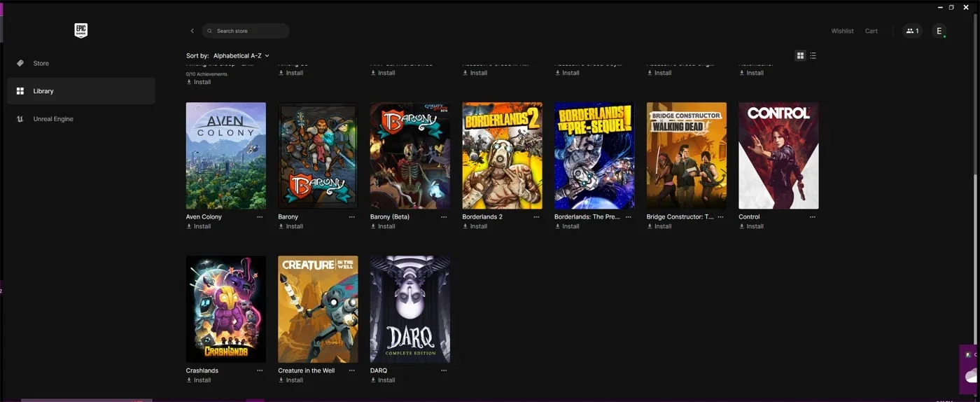Image resolution: width=980 pixels, height=402 pixels.
Task: Click the Control title text
Action: (x=749, y=217)
